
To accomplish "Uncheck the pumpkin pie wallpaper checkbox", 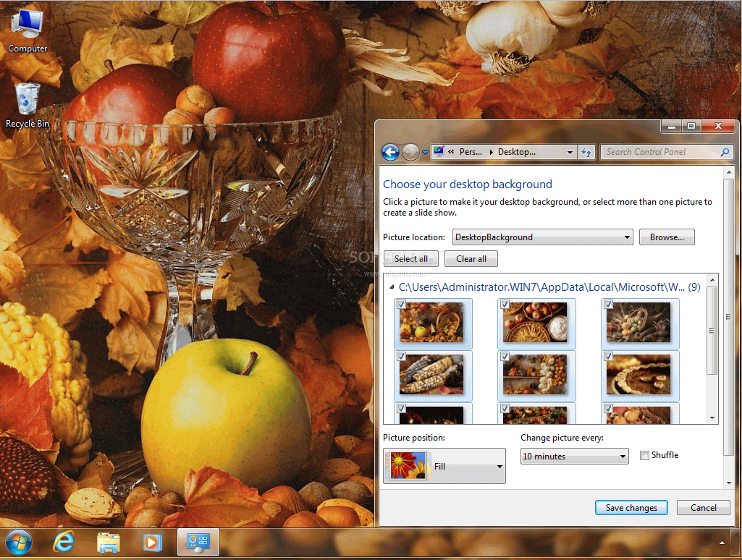I will tap(609, 356).
